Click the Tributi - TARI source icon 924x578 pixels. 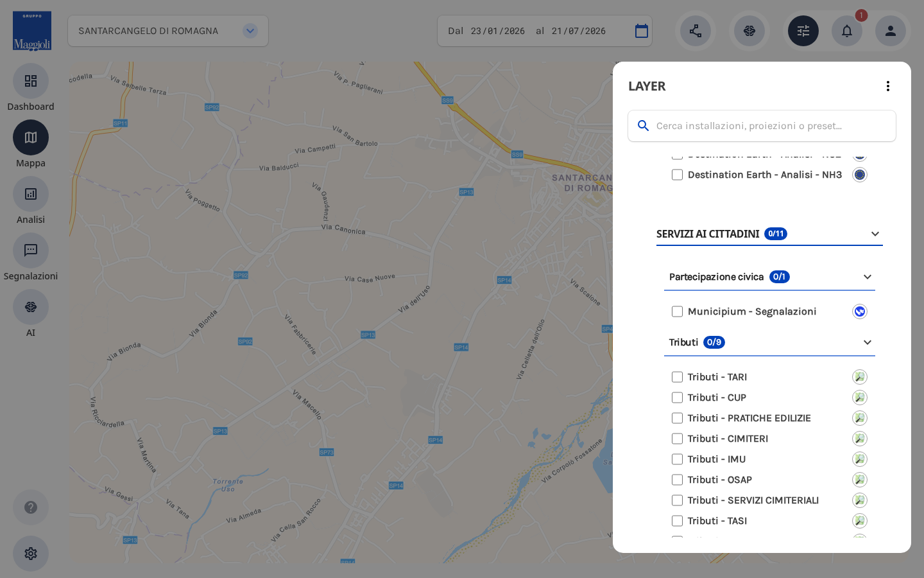[860, 377]
